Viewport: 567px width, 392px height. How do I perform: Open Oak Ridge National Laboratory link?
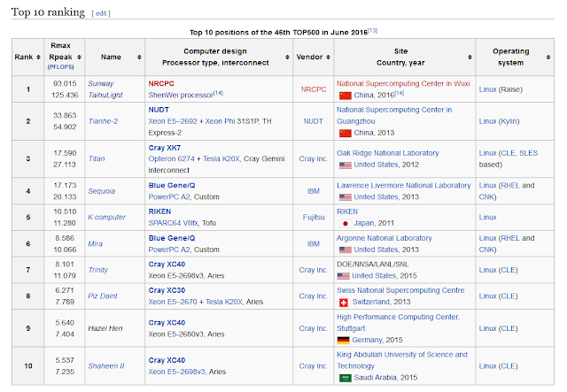coord(388,153)
